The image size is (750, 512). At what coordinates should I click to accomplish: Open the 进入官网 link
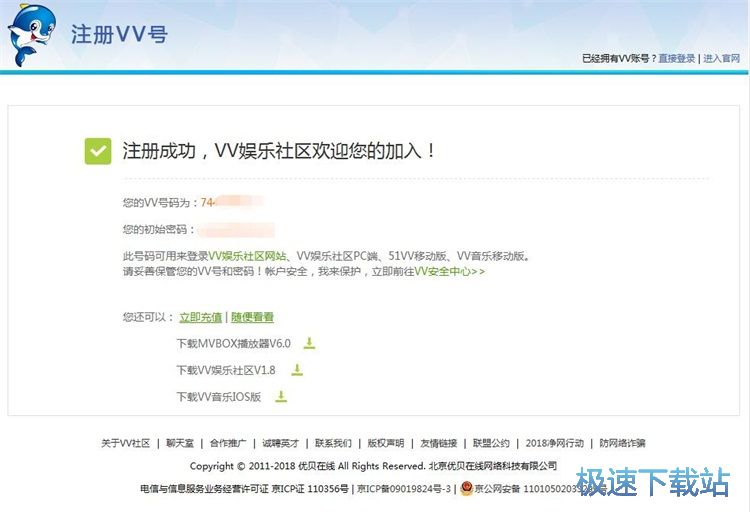(x=721, y=58)
